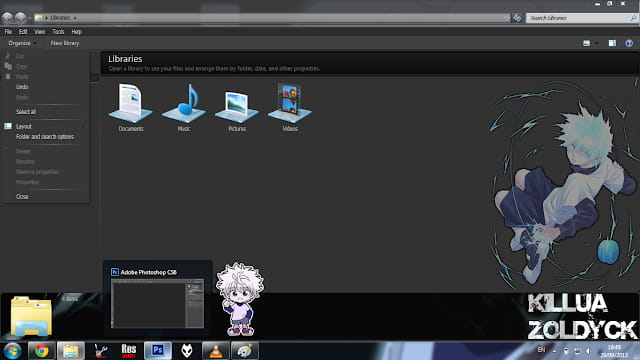Launch Google Chrome from the taskbar

point(42,351)
